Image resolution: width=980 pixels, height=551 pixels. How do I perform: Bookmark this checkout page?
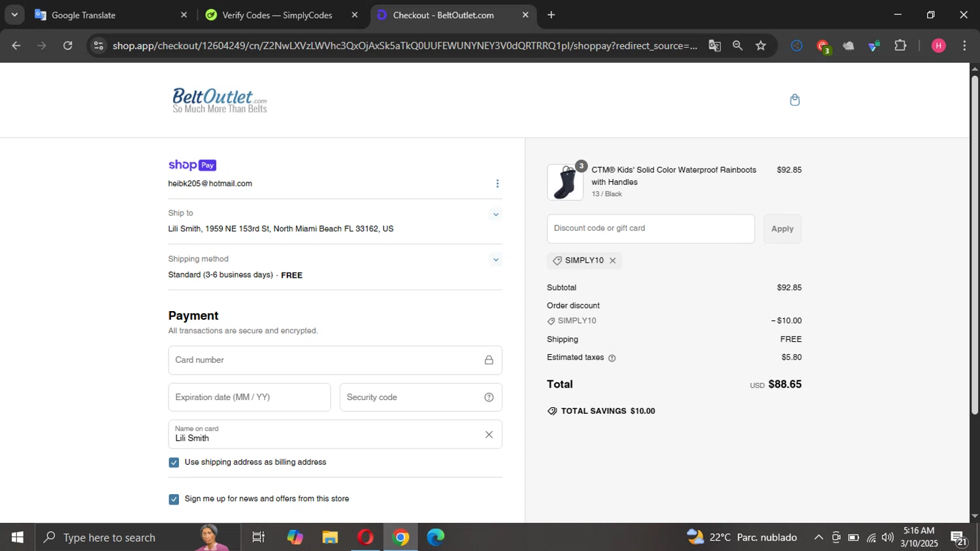point(760,46)
